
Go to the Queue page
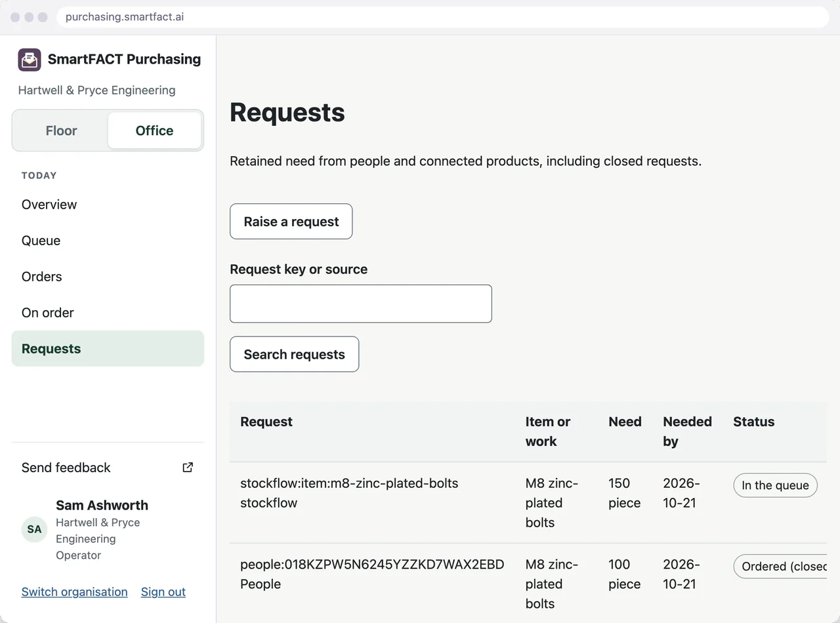pyautogui.click(x=108, y=241)
